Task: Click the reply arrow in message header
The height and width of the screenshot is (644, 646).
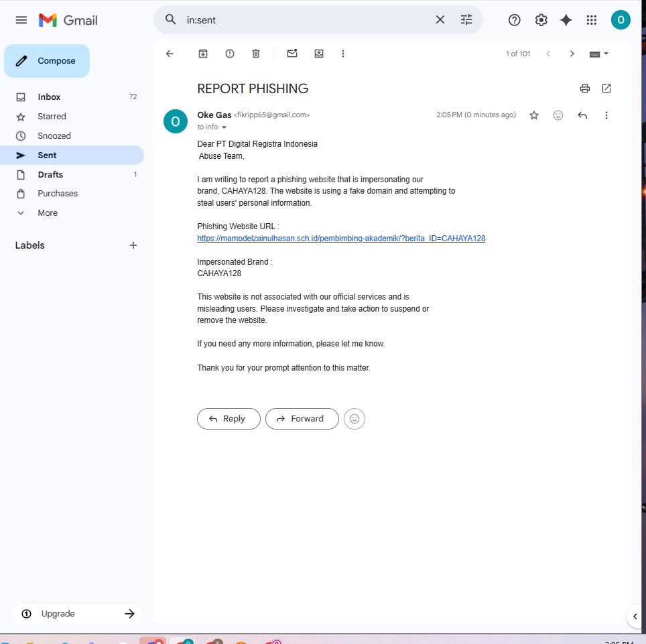Action: pyautogui.click(x=582, y=115)
